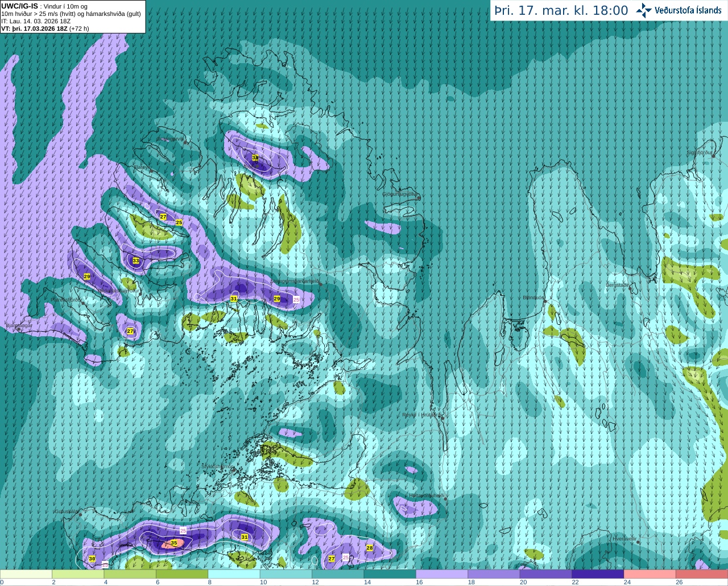The image size is (728, 586).
Task: Click the Hveravellir station label
Action: click(x=624, y=539)
